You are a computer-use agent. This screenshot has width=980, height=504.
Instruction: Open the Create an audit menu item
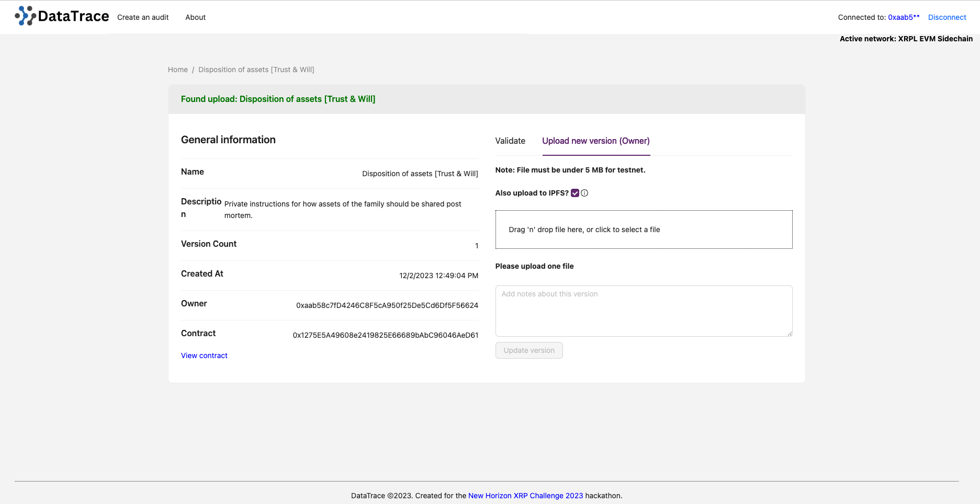point(143,17)
